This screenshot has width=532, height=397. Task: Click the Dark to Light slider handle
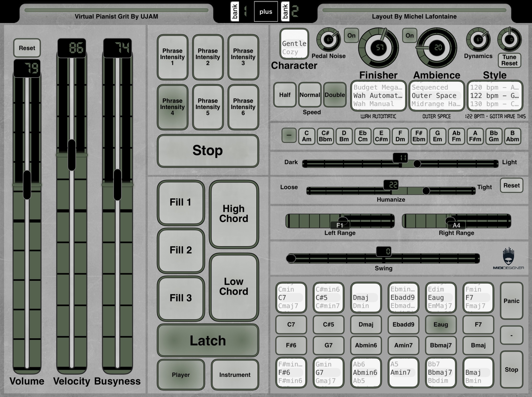(417, 164)
